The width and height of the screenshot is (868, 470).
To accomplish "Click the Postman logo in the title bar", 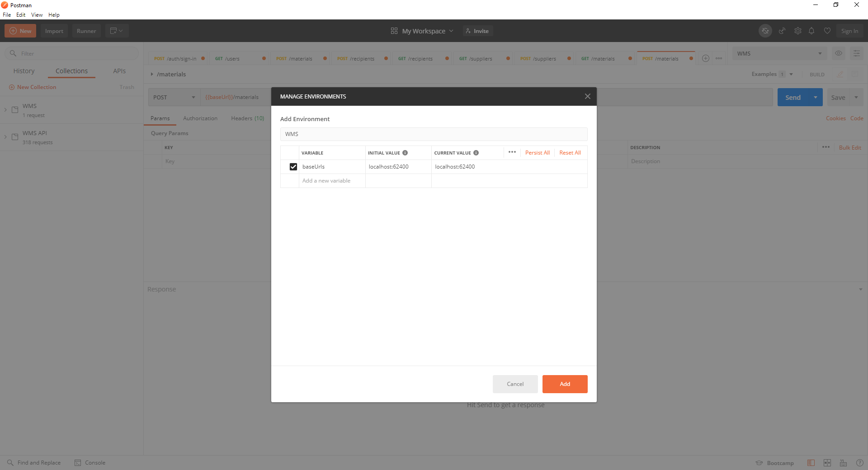I will (x=5, y=5).
